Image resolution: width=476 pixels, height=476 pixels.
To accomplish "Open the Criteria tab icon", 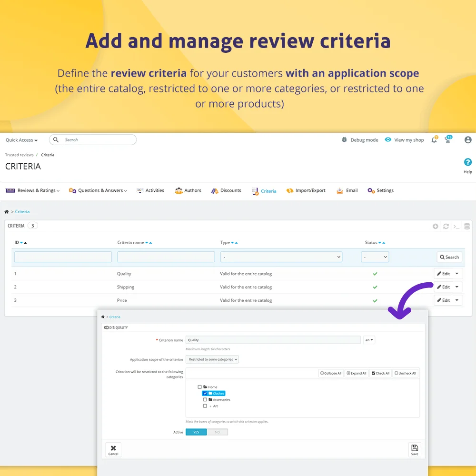I will pyautogui.click(x=255, y=190).
